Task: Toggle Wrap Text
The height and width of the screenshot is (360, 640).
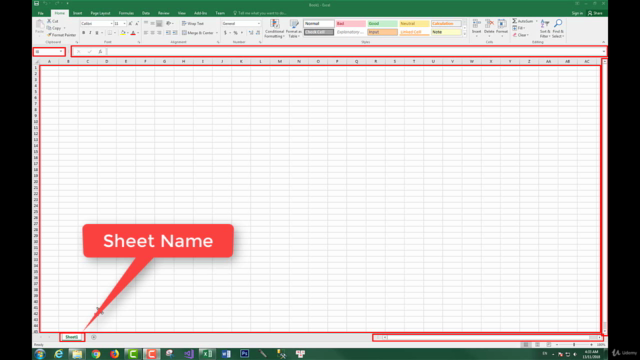Action: coord(193,24)
